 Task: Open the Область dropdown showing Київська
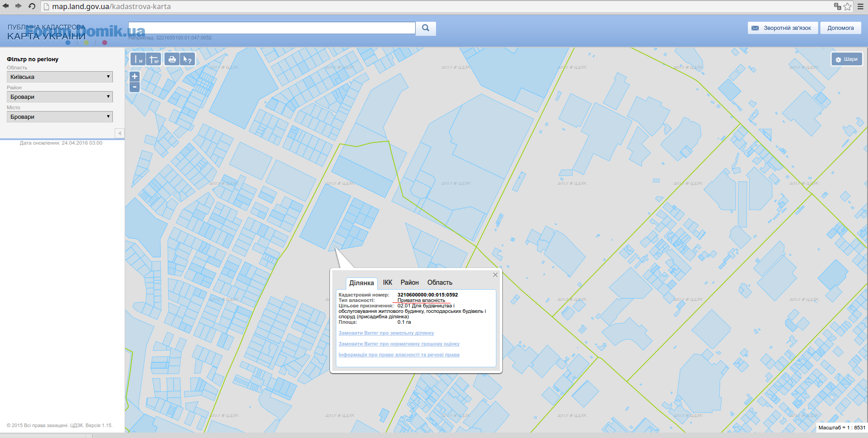[x=59, y=77]
